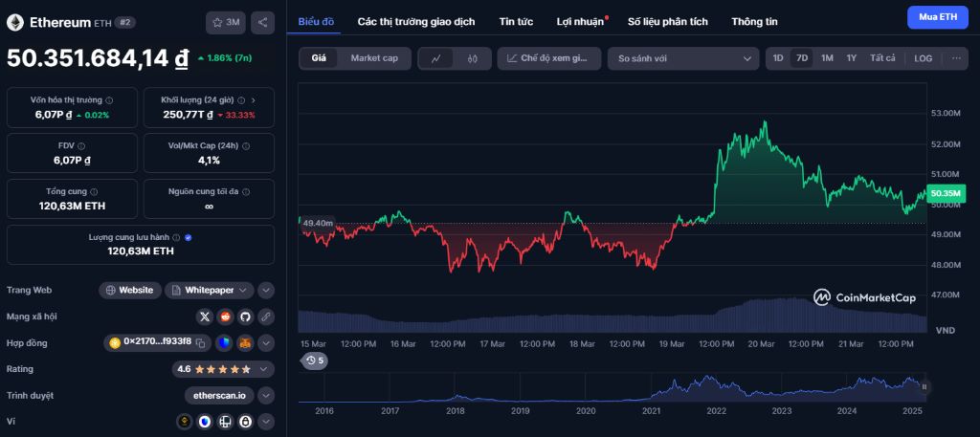Image resolution: width=980 pixels, height=437 pixels.
Task: Click info icon beside Vol/Mkt Cap (24h)
Action: click(x=246, y=145)
